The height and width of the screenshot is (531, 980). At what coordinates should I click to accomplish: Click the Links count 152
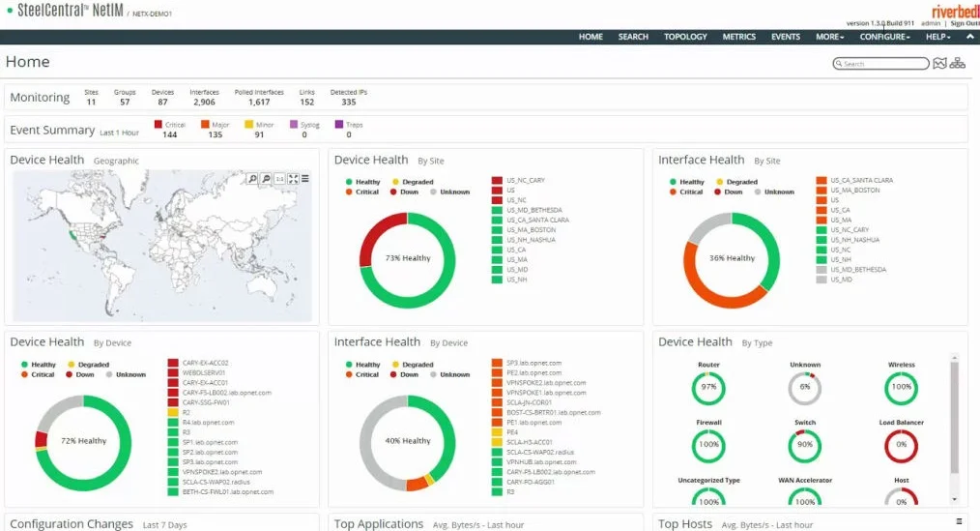307,102
